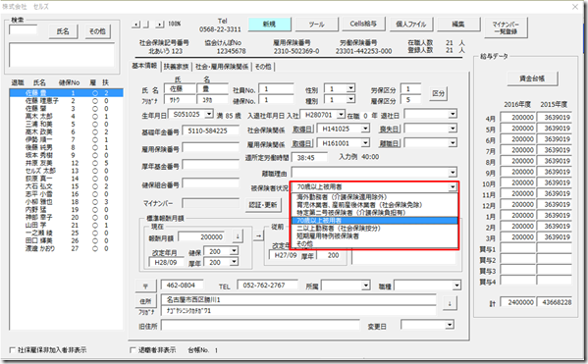The image size is (588, 364).
Task: Select 特定第二号被保険者 option
Action: pos(374,212)
